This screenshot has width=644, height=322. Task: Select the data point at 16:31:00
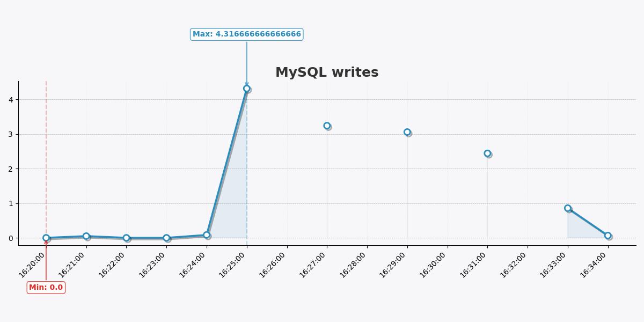point(487,153)
